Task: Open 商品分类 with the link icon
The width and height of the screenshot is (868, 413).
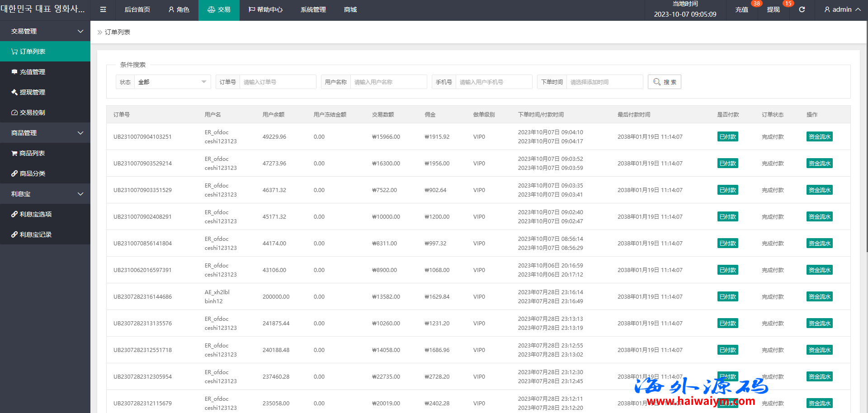Action: (32, 174)
